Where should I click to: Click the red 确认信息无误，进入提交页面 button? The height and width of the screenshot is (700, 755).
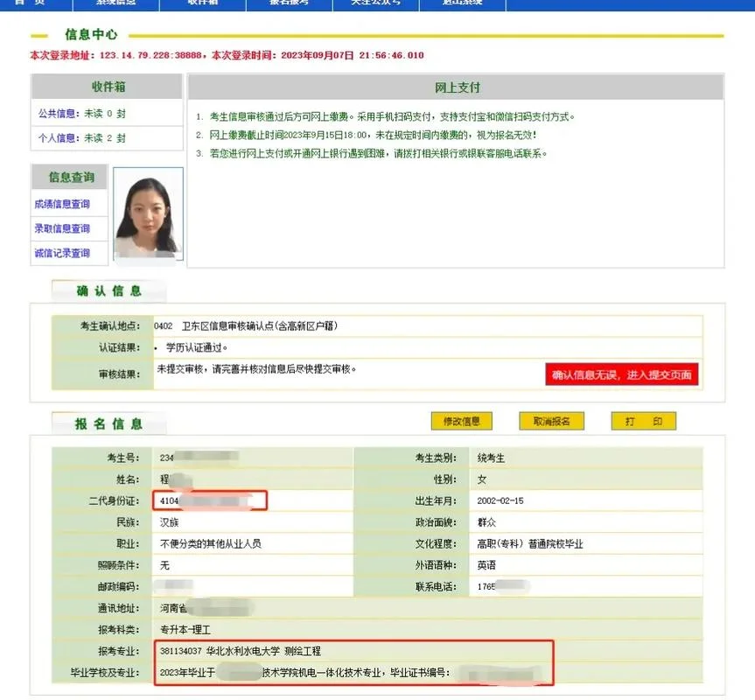(x=622, y=374)
